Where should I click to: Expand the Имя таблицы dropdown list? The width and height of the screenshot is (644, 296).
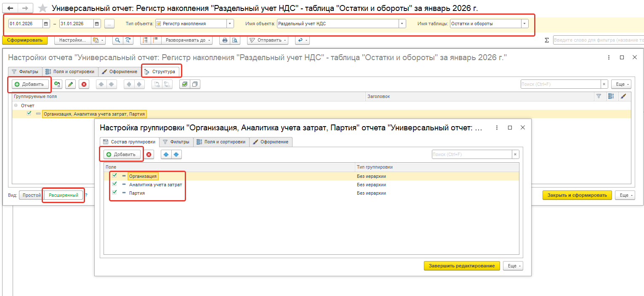coord(524,24)
